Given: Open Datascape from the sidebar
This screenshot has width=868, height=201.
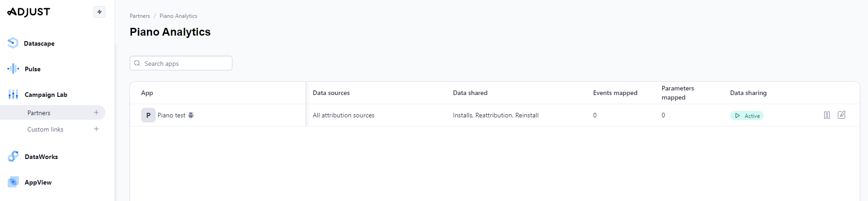Looking at the screenshot, I should [x=39, y=43].
